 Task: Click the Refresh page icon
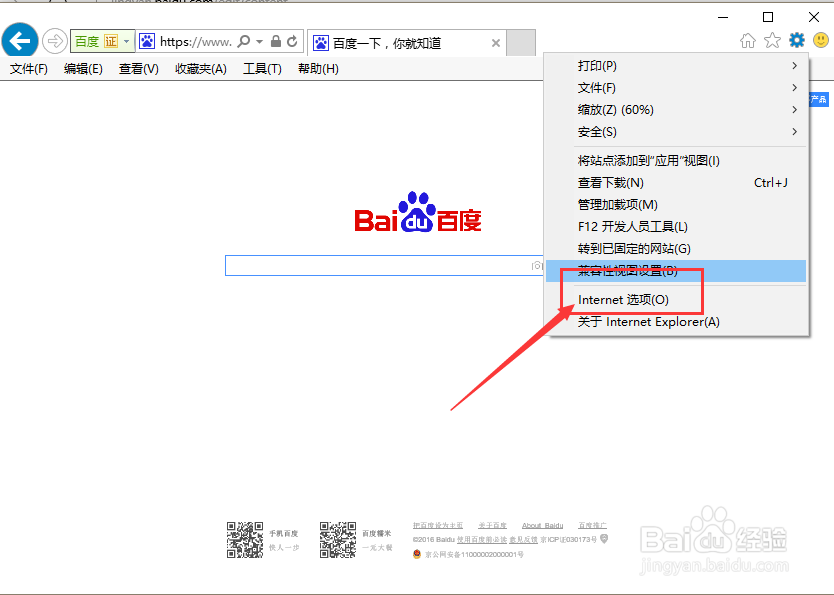(x=292, y=41)
